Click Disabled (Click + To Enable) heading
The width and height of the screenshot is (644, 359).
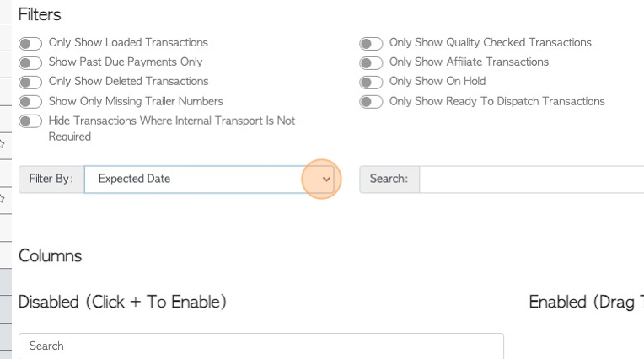[x=122, y=303]
